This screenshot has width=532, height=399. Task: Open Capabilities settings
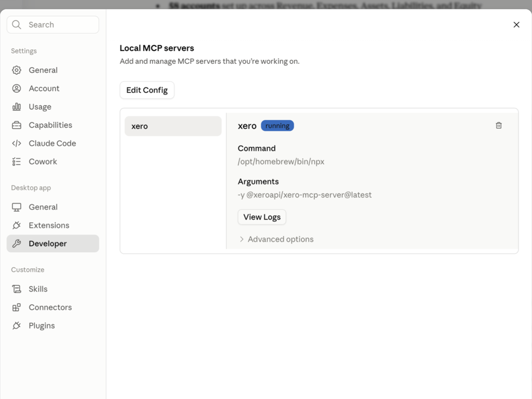point(53,125)
